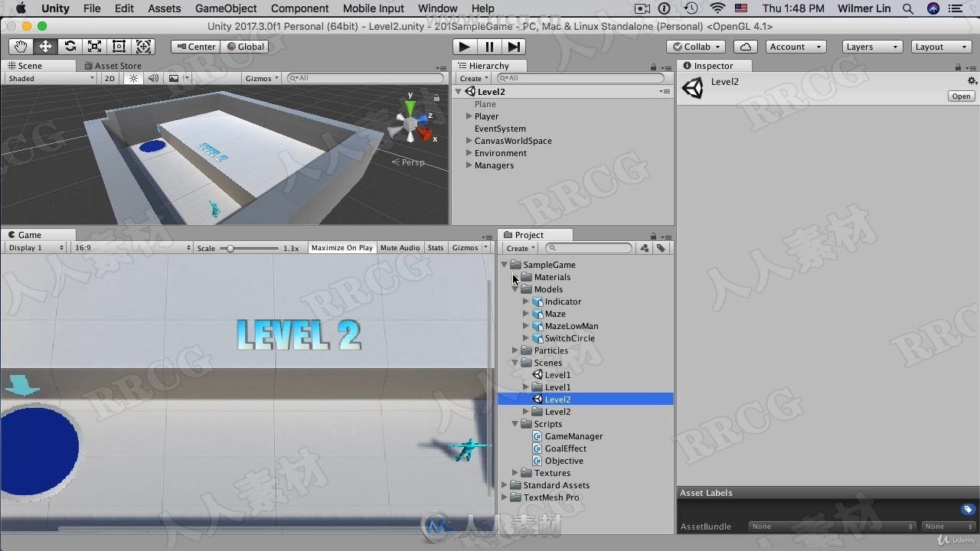The image size is (980, 551).
Task: Toggle the Scene gizmo lock icon
Action: tap(436, 97)
